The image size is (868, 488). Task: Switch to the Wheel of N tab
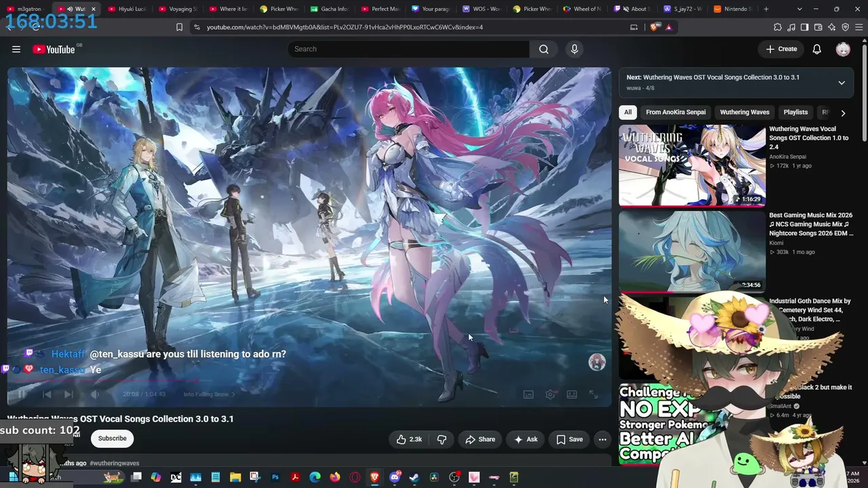583,9
